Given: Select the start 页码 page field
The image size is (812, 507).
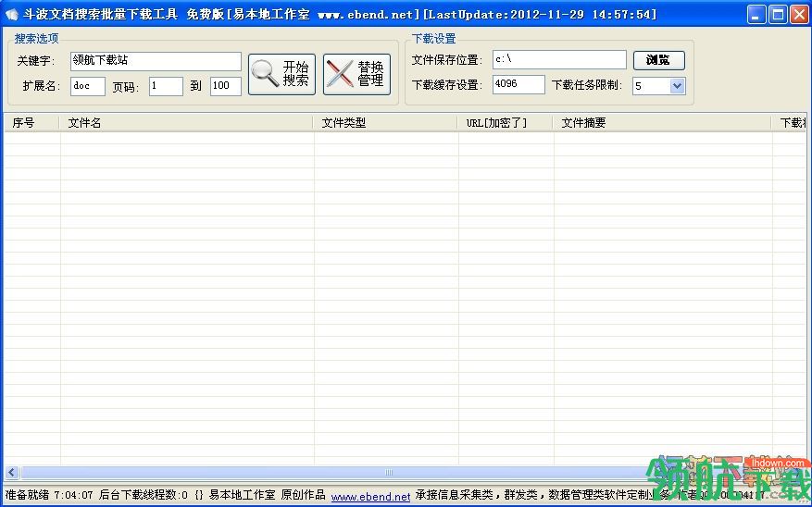Looking at the screenshot, I should click(x=166, y=86).
